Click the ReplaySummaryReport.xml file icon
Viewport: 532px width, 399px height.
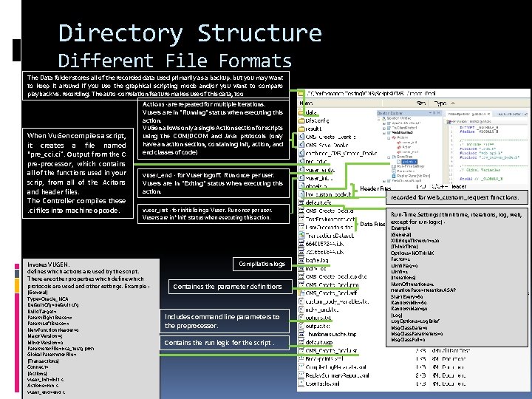301,375
